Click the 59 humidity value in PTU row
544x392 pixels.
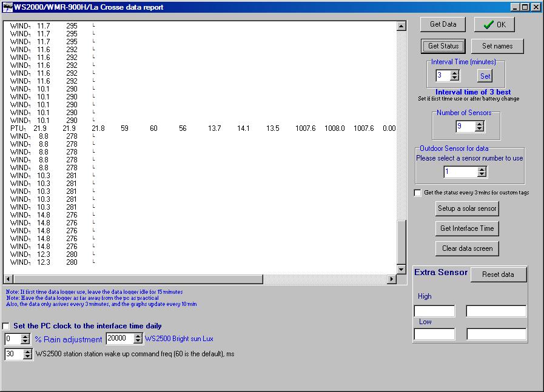pos(124,128)
